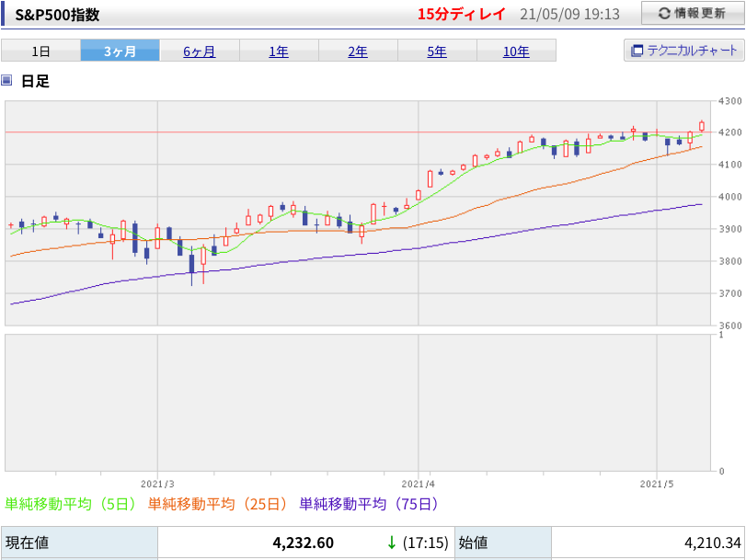Open the テクニカルチャート technical chart
The width and height of the screenshot is (746, 560).
683,50
